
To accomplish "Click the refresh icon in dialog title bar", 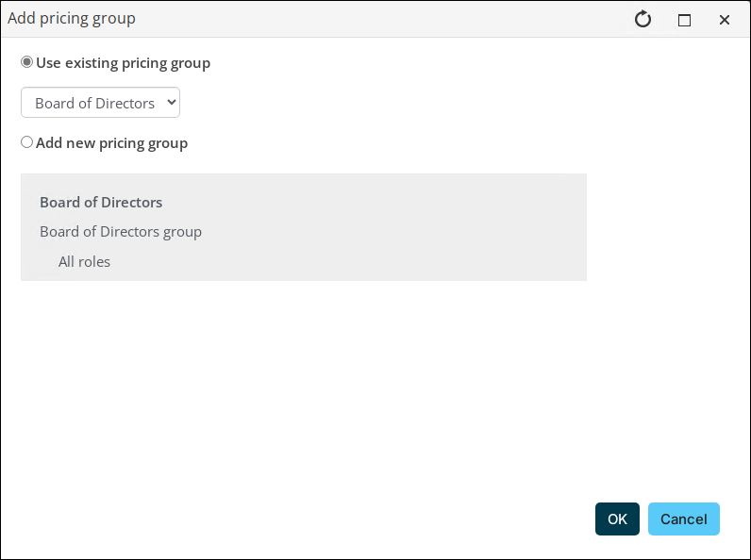I will tap(643, 20).
